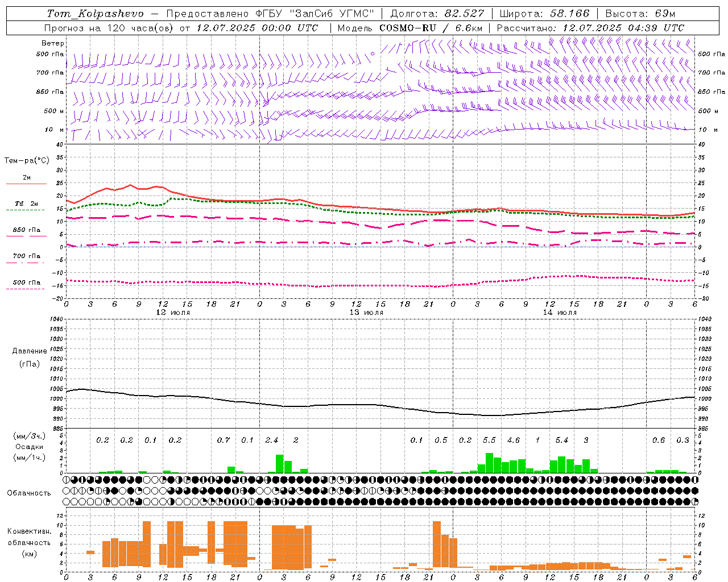Click the 0.3 three-hour precipitation value

coord(682,440)
